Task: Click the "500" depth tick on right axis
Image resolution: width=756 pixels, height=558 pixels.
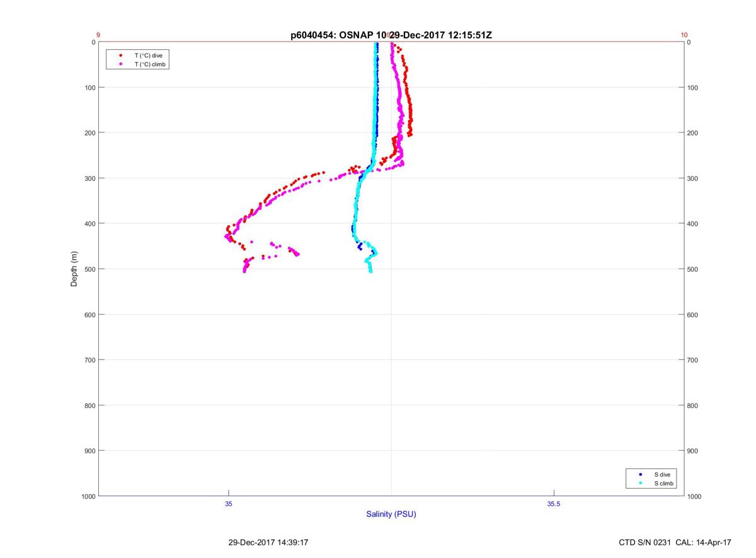Action: pos(693,269)
